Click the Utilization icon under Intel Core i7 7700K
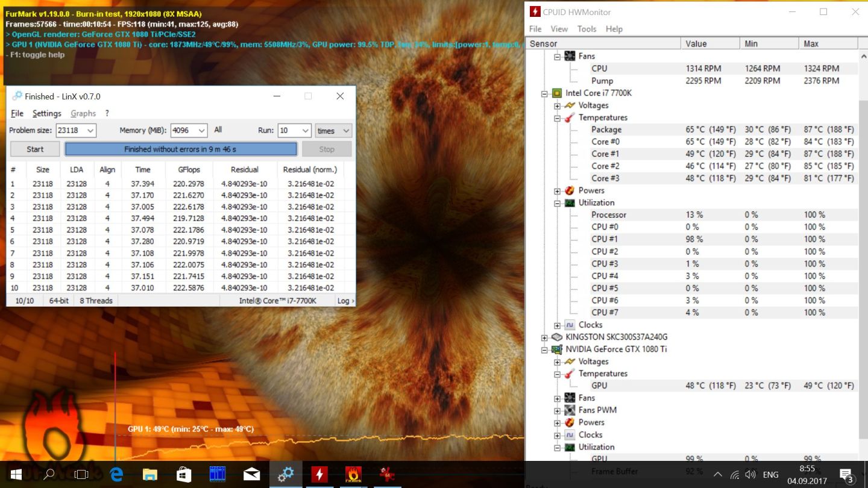This screenshot has height=488, width=868. pyautogui.click(x=570, y=203)
